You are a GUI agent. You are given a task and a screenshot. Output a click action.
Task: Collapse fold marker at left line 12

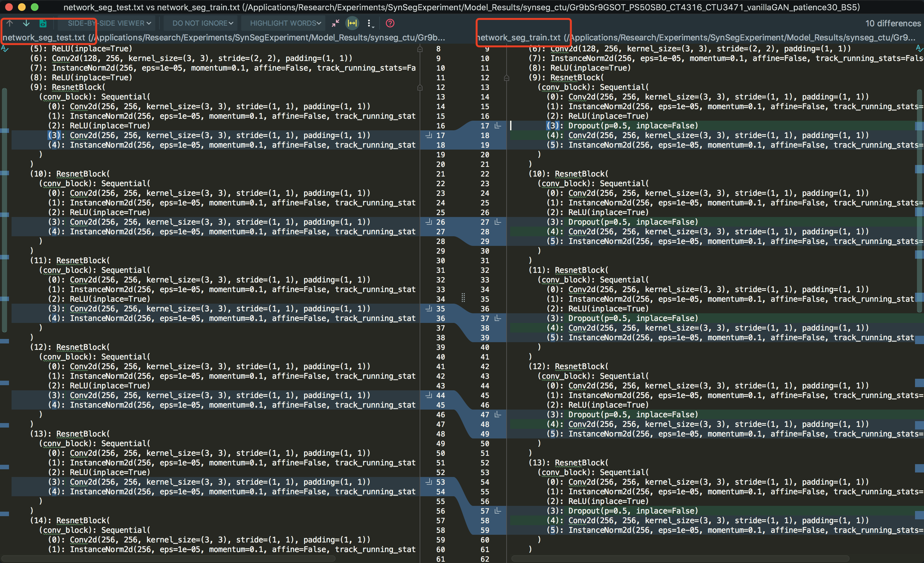click(420, 87)
